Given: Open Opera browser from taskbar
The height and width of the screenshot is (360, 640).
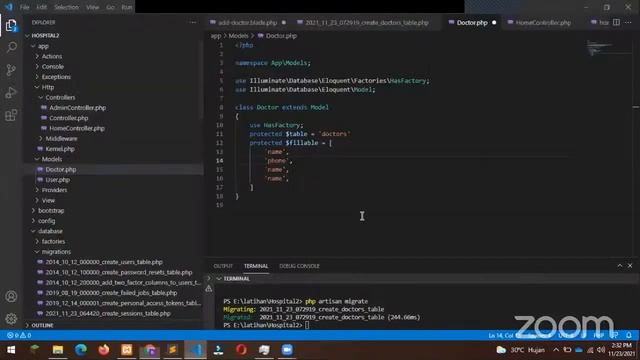Looking at the screenshot, I should [241, 350].
